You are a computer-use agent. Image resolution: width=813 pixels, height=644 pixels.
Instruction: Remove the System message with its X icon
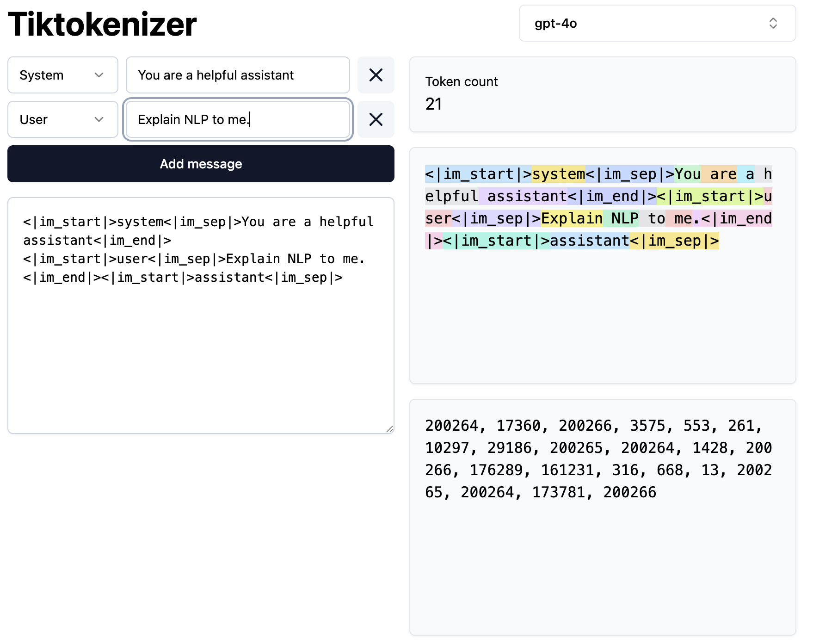(376, 75)
